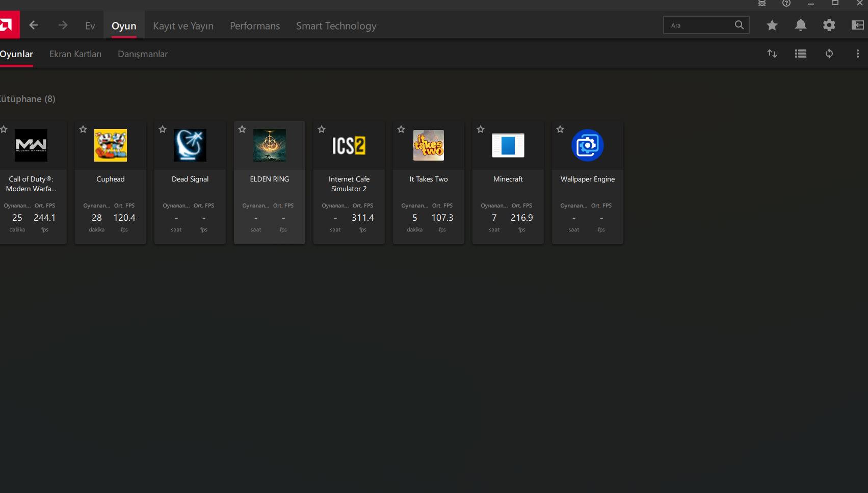Click the Wallpaper Engine title

[588, 179]
